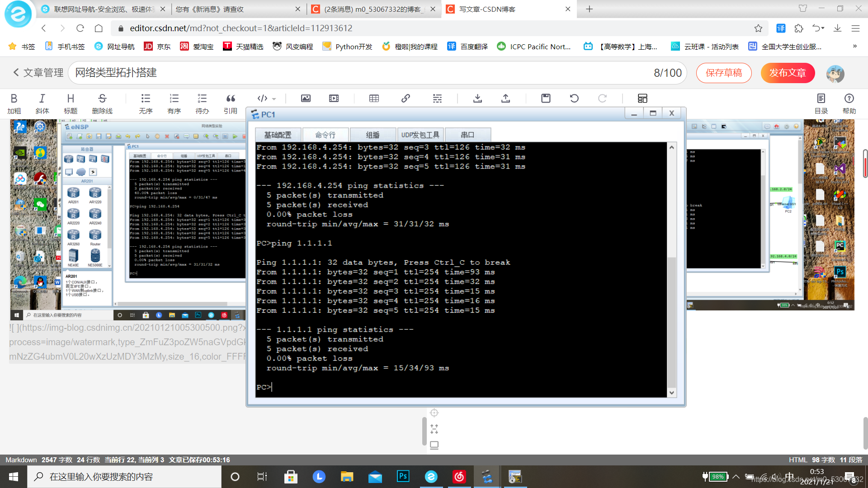The image size is (868, 488).
Task: Open Python开发 bookmark
Action: pos(347,47)
